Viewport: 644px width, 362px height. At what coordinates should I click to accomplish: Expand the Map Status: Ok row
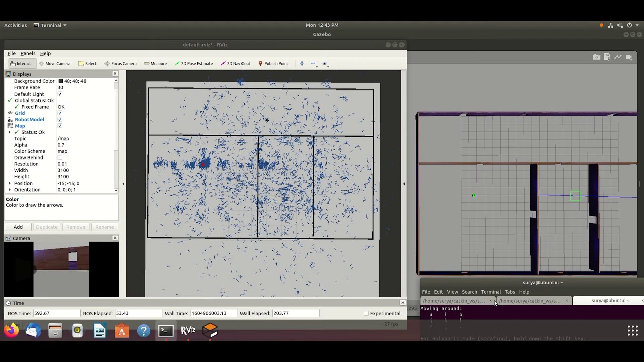[x=10, y=132]
